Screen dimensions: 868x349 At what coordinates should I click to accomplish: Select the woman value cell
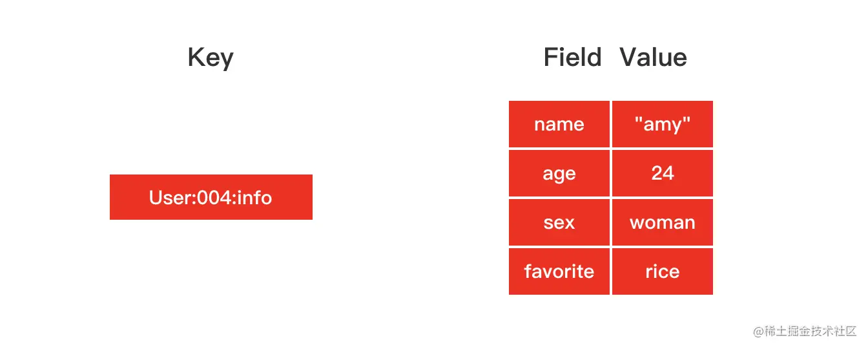click(663, 222)
